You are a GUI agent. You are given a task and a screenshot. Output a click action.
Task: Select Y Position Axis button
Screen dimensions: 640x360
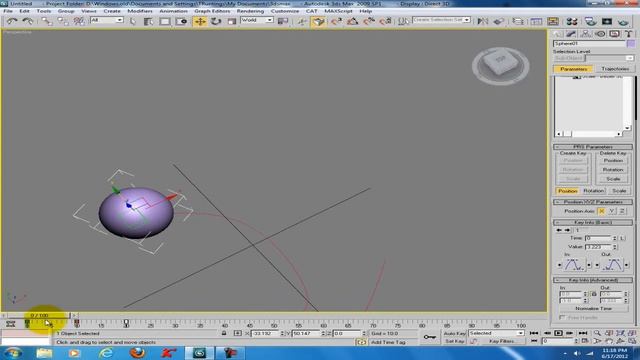(611, 211)
